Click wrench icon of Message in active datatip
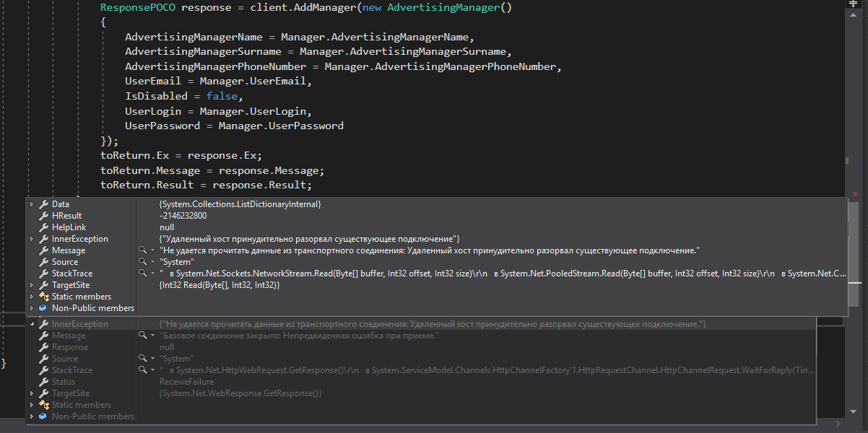The height and width of the screenshot is (433, 868). pyautogui.click(x=43, y=250)
